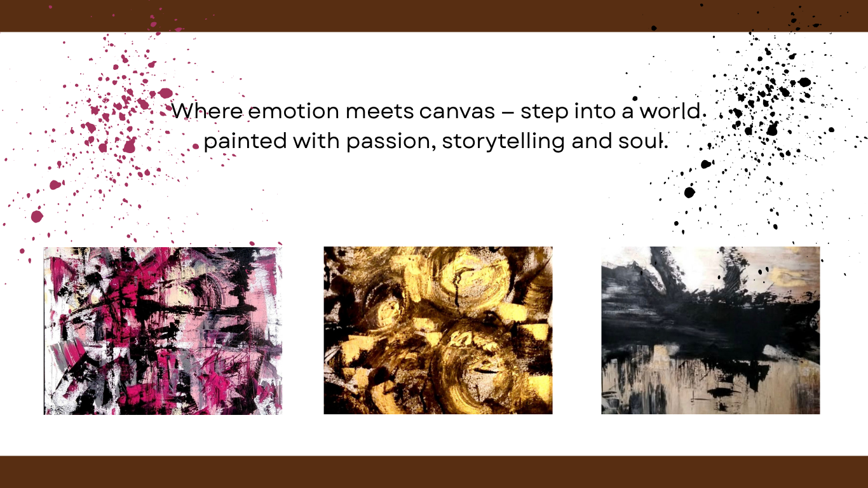The width and height of the screenshot is (868, 488).
Task: Open the pink and black abstract painting
Action: (163, 330)
